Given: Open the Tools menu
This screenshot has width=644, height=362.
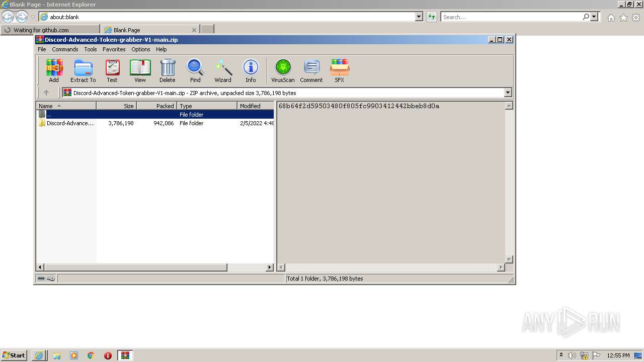Looking at the screenshot, I should [91, 49].
